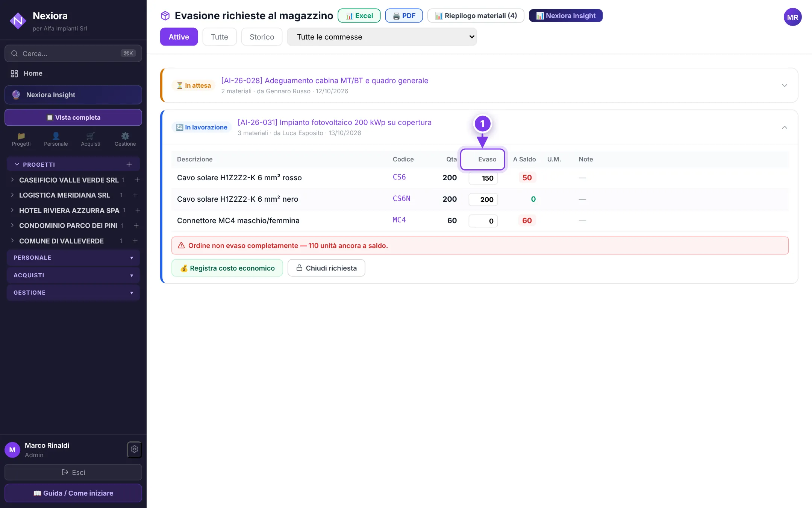Click plus icon beside LOGISTICA MERIDIANA SRL
The image size is (812, 508).
pos(135,195)
